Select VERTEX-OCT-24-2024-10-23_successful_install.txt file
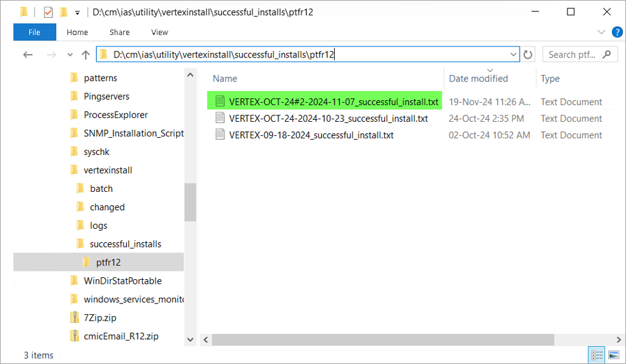The height and width of the screenshot is (364, 626). (328, 119)
